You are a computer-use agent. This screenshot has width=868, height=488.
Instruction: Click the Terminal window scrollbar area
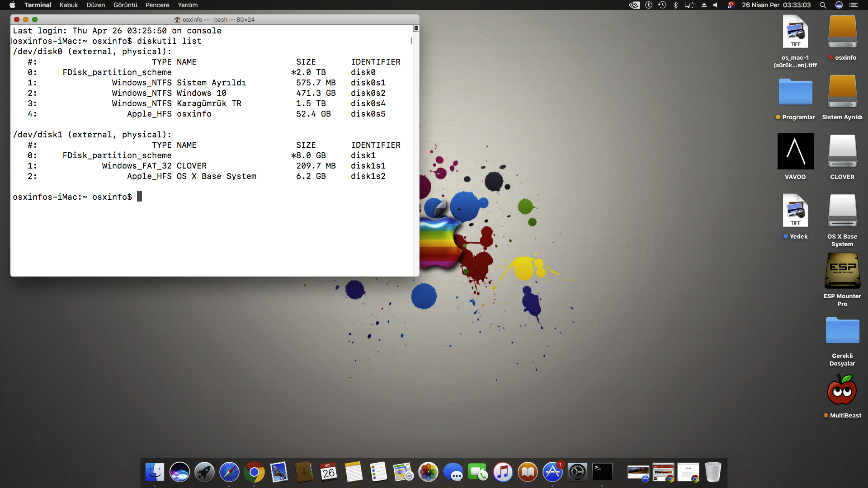[416, 149]
